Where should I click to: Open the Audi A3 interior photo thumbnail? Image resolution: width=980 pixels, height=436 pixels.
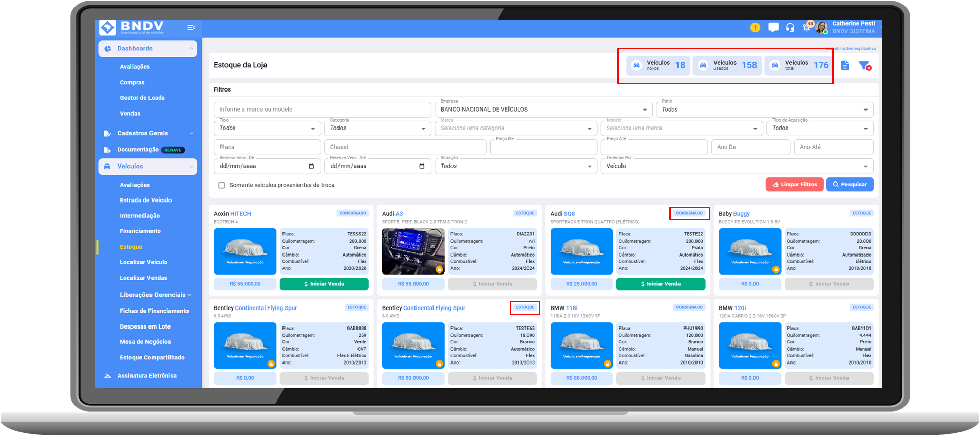click(413, 251)
